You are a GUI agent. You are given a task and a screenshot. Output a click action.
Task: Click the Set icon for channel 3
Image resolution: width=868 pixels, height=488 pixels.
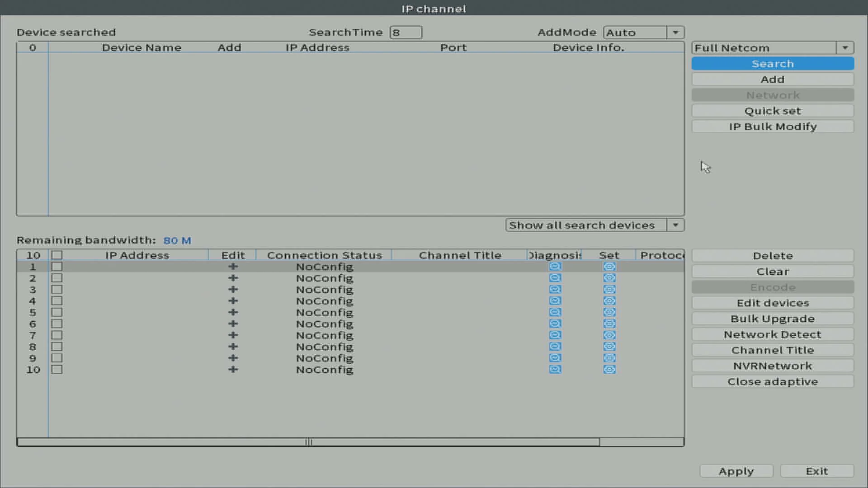(x=609, y=290)
